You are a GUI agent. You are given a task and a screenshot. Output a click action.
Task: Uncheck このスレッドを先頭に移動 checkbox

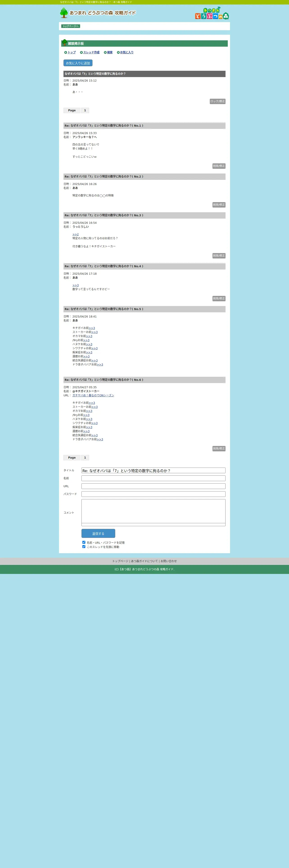(84, 546)
